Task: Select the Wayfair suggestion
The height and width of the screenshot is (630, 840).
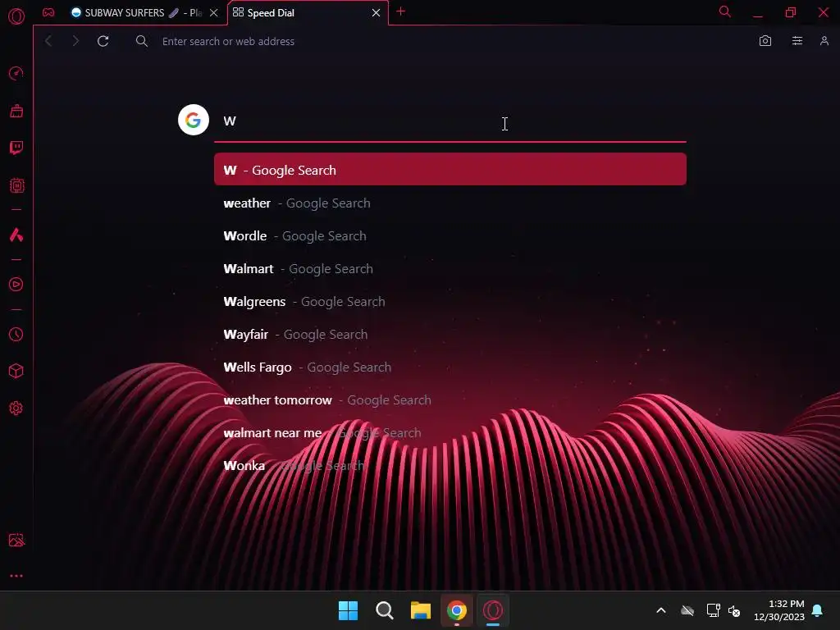Action: [x=450, y=335]
